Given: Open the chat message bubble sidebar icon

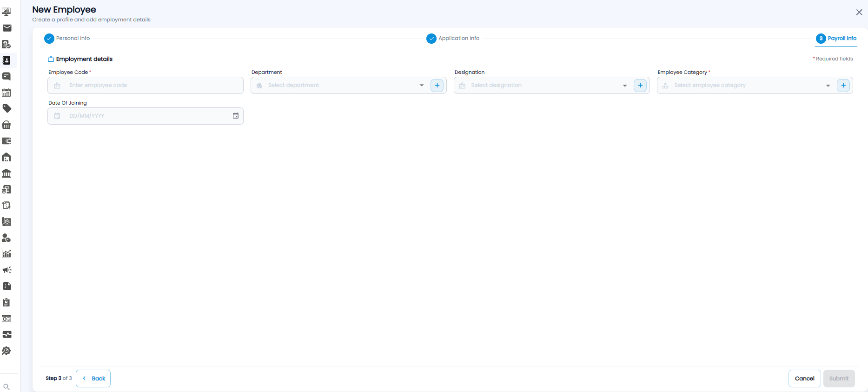Looking at the screenshot, I should (x=7, y=76).
